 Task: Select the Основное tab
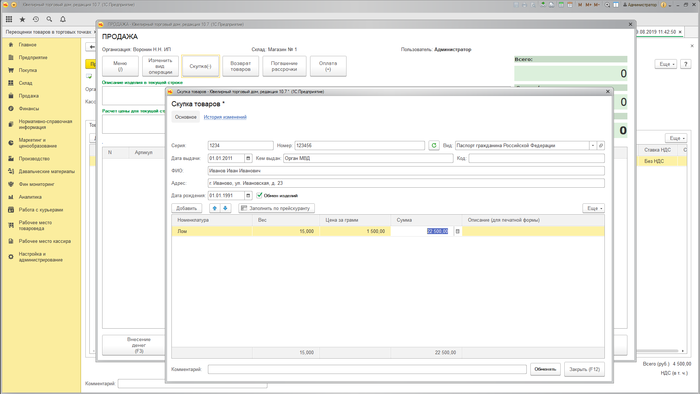(186, 117)
